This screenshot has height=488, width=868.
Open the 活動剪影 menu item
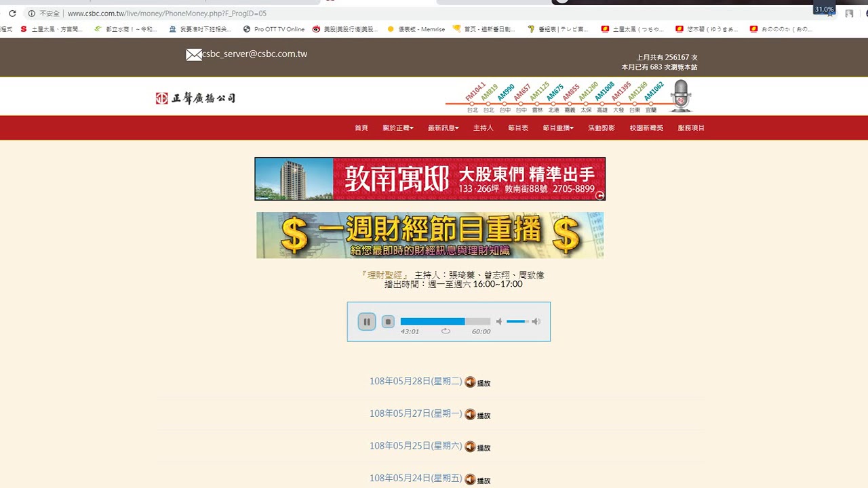pyautogui.click(x=601, y=128)
